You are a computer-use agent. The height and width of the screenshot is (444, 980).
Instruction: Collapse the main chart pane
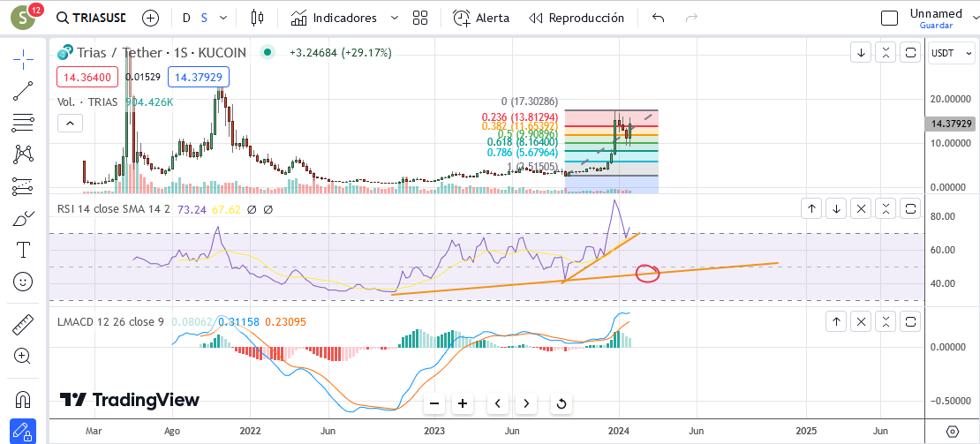tap(886, 53)
